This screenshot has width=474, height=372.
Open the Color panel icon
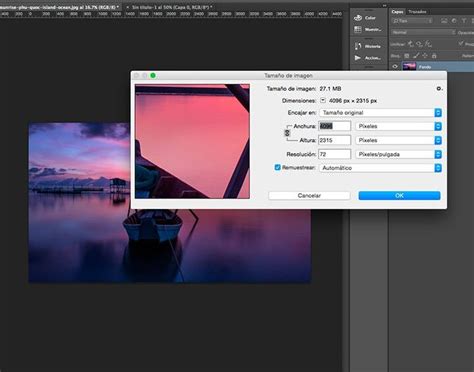pos(358,18)
